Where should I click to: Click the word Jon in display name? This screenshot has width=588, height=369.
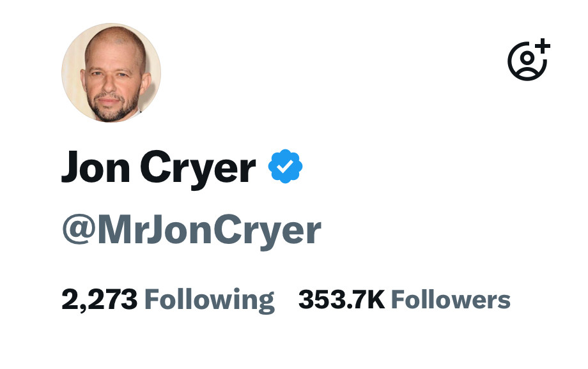point(96,167)
